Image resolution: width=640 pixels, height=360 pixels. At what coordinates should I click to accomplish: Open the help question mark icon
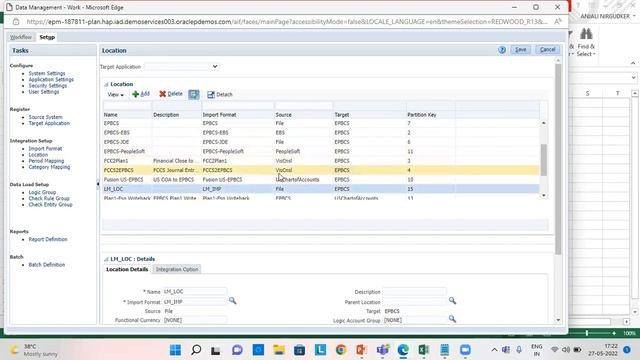tap(502, 50)
